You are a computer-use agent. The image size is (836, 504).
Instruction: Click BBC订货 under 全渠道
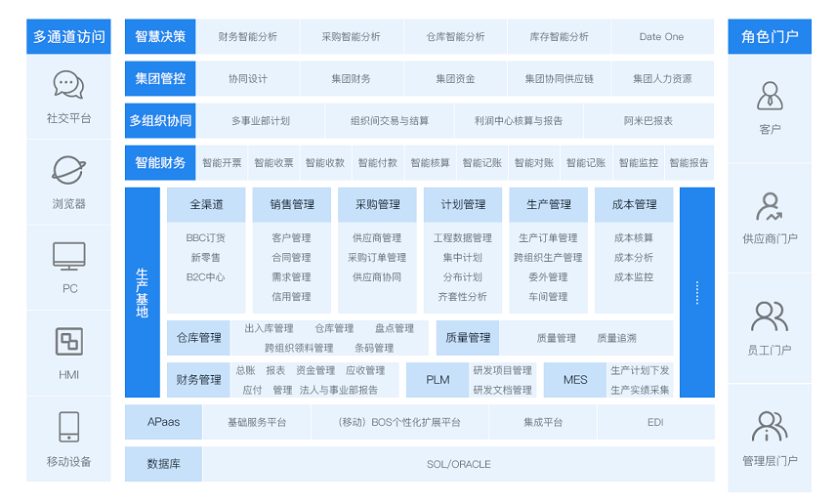[206, 238]
